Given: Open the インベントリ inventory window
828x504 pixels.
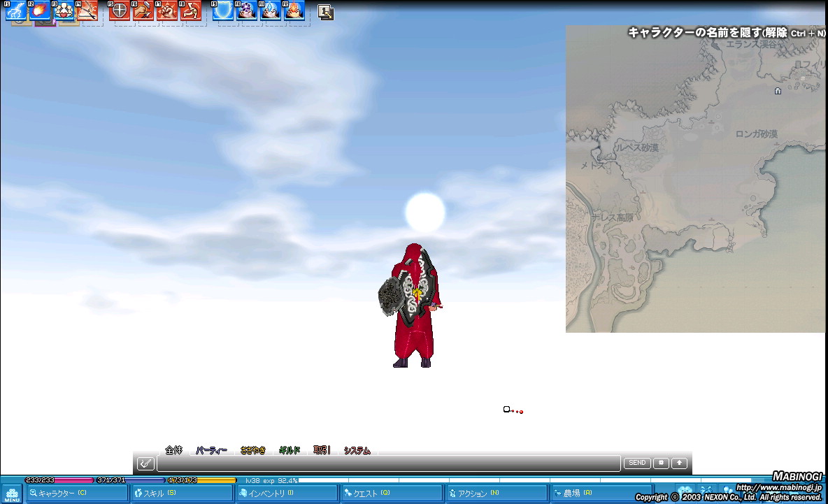Looking at the screenshot, I should (287, 494).
